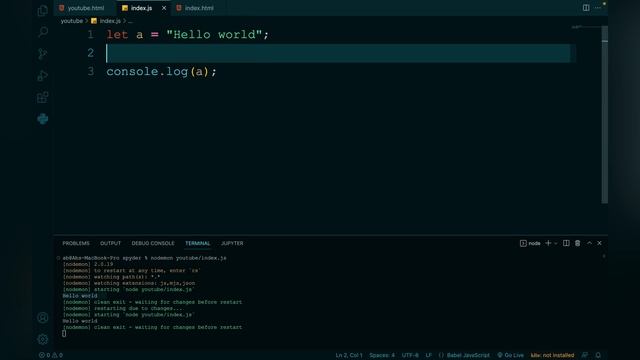This screenshot has height=360, width=640.
Task: Split the editor to the right
Action: coord(586,8)
